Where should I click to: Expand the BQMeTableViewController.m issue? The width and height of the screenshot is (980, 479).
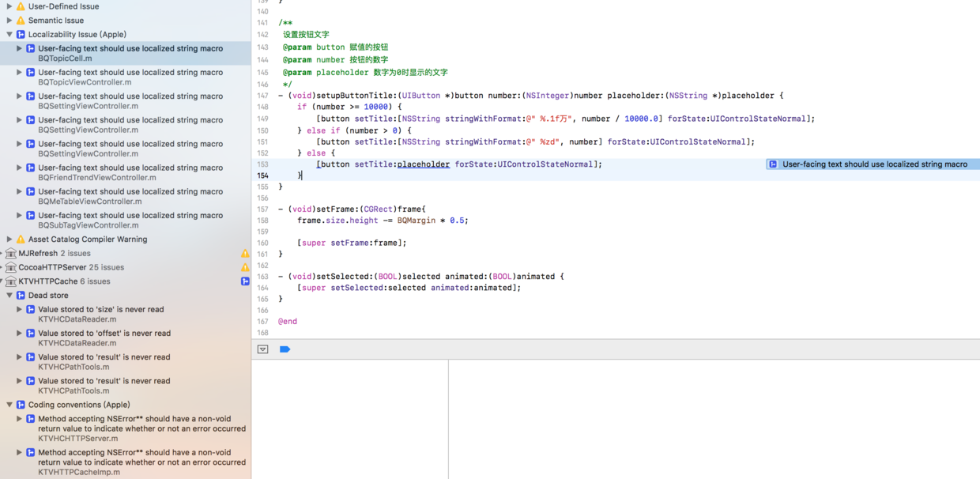pyautogui.click(x=19, y=191)
